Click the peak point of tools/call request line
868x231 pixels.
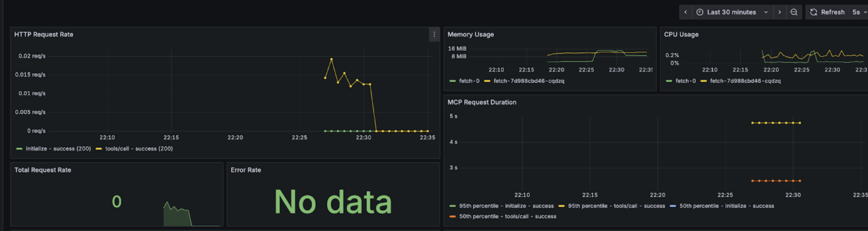[331, 59]
